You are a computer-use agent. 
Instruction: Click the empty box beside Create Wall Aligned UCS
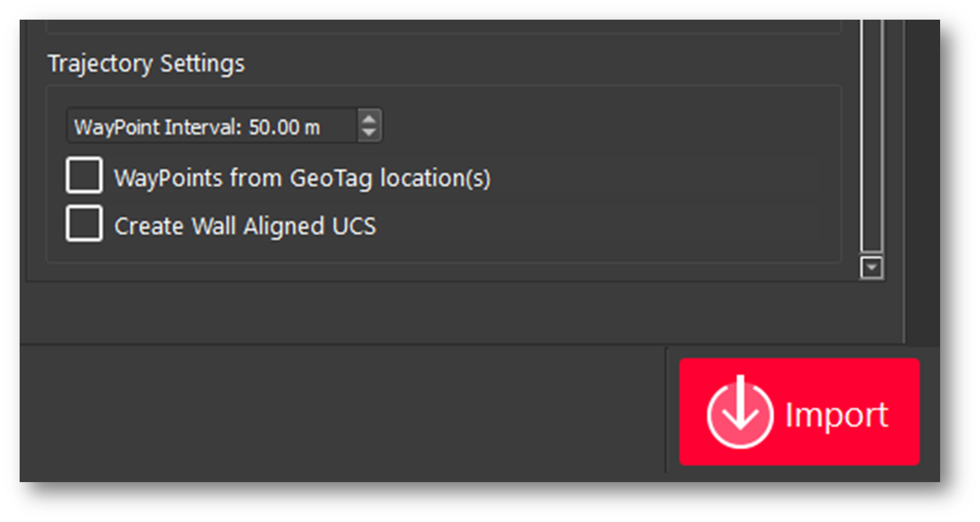click(x=84, y=224)
